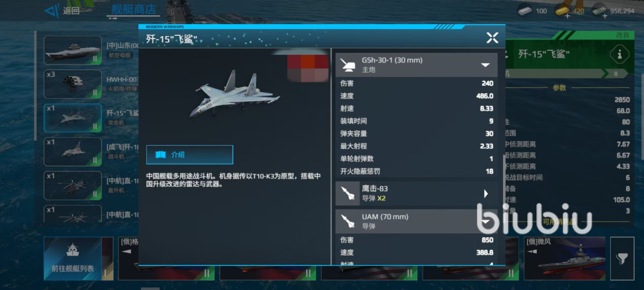
Task: Go to 前往舰艇列表 ship list
Action: coord(73,259)
